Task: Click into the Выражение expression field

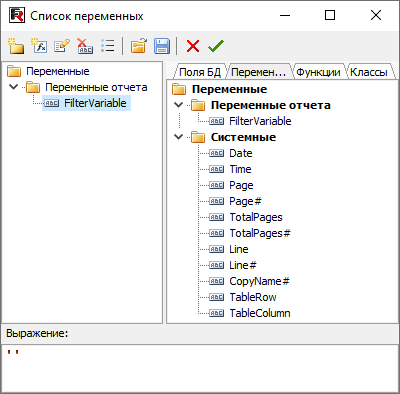Action: click(x=200, y=368)
